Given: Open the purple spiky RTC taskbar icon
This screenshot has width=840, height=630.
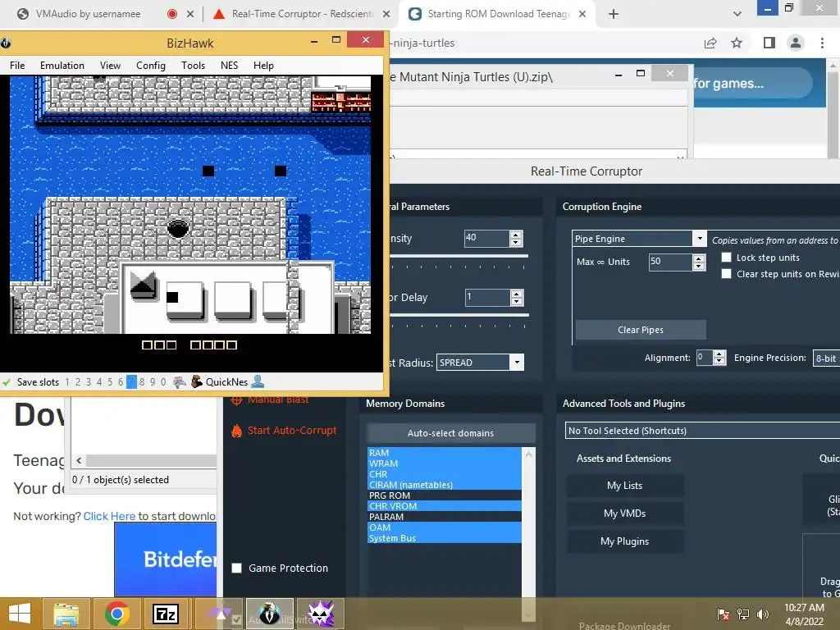Looking at the screenshot, I should [x=321, y=614].
